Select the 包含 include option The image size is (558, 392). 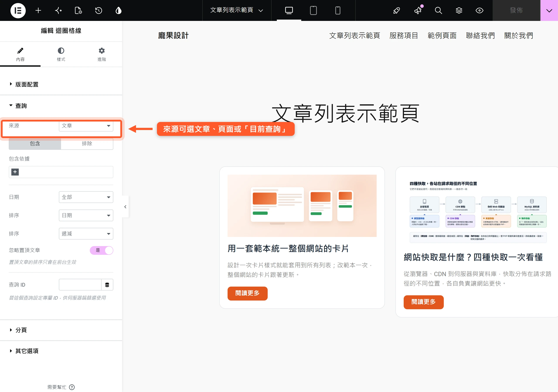coord(35,144)
